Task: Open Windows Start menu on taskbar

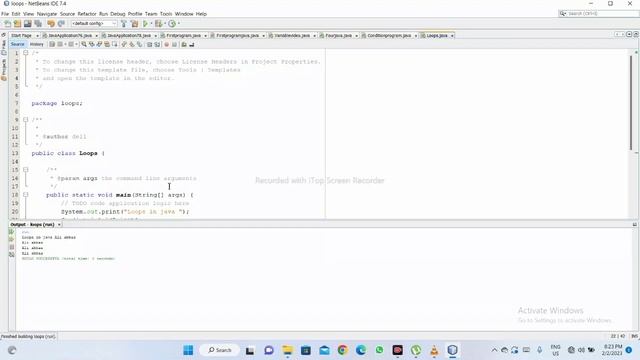Action: pyautogui.click(x=188, y=350)
